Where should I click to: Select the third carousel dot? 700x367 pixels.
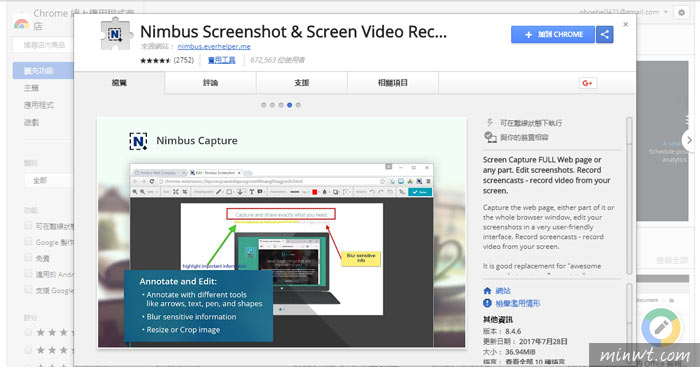click(x=281, y=105)
